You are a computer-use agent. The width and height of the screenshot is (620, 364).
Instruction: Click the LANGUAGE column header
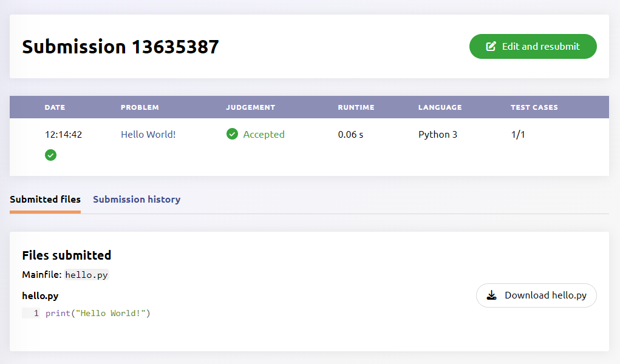coord(440,107)
